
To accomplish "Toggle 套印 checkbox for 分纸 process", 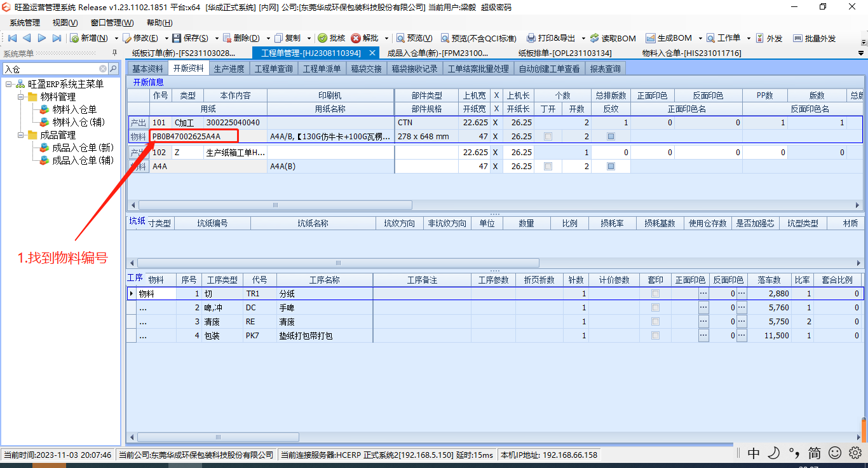I will [655, 294].
